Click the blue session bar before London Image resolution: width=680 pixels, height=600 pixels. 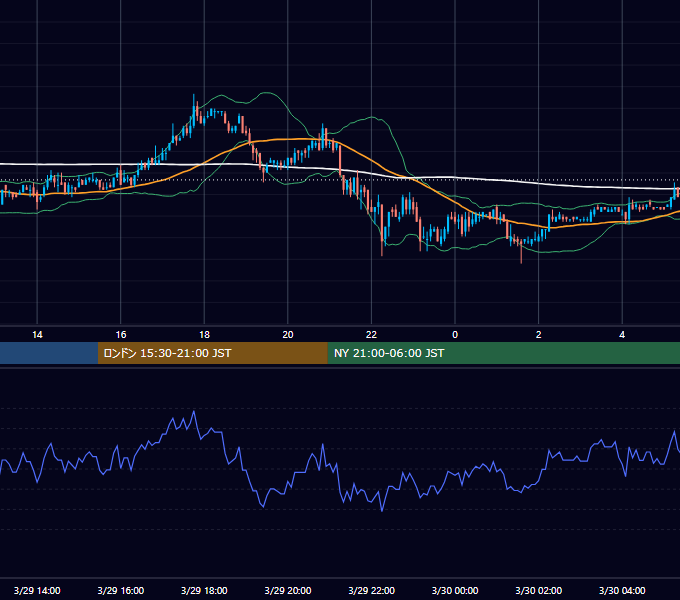pos(49,353)
